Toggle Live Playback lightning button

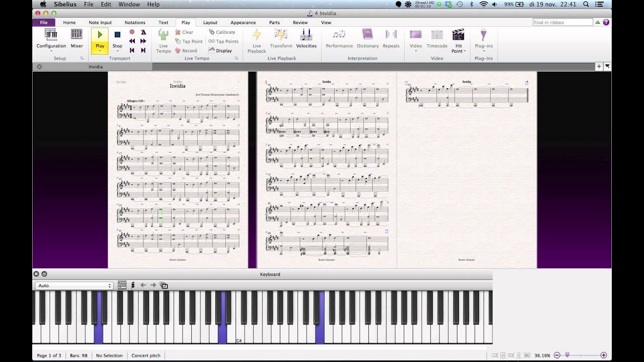point(257,41)
